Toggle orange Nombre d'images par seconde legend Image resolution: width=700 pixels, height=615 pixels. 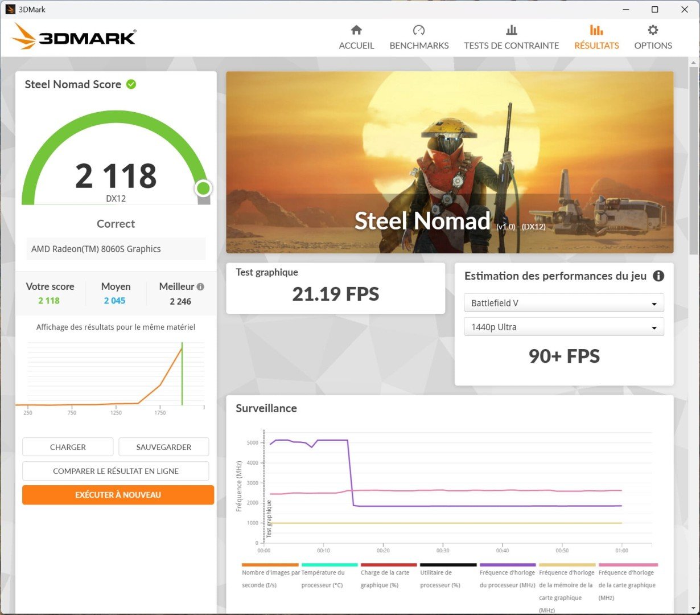(x=270, y=575)
